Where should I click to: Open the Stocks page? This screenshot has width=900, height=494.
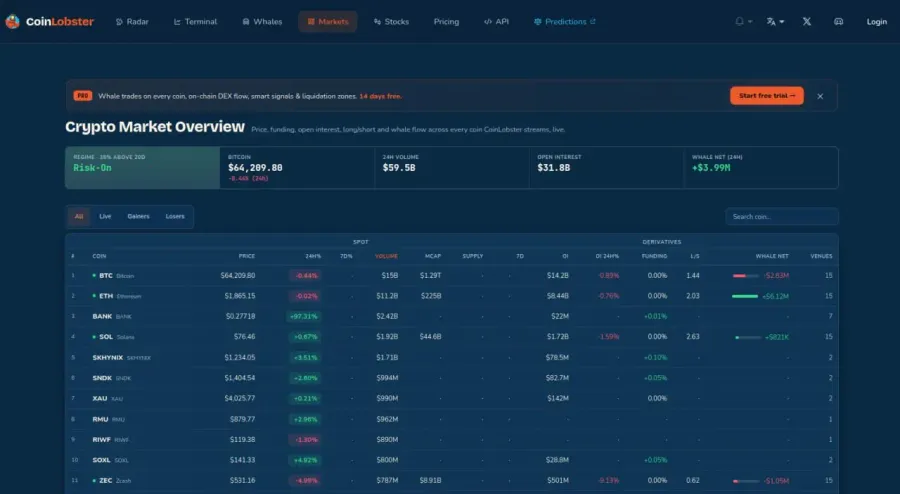click(391, 22)
